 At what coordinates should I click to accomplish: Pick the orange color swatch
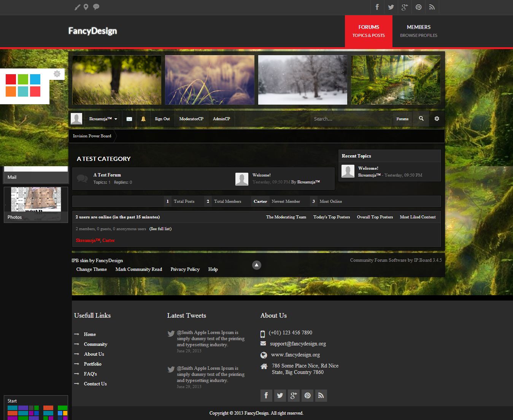coord(11,91)
